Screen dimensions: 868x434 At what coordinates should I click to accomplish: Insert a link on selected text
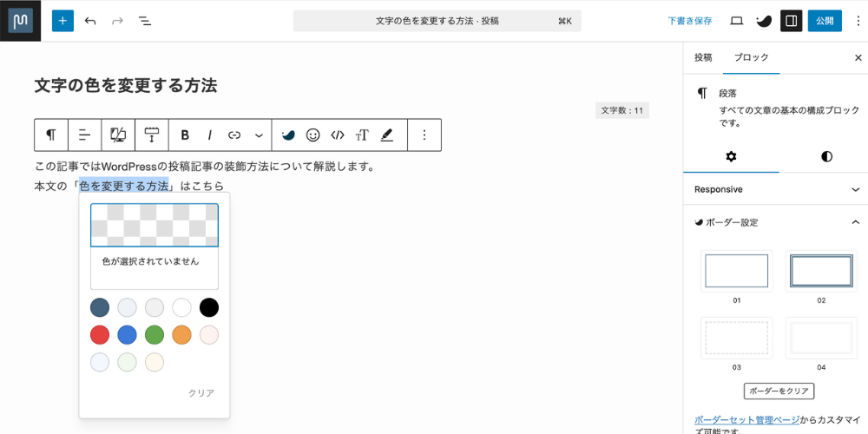point(234,135)
